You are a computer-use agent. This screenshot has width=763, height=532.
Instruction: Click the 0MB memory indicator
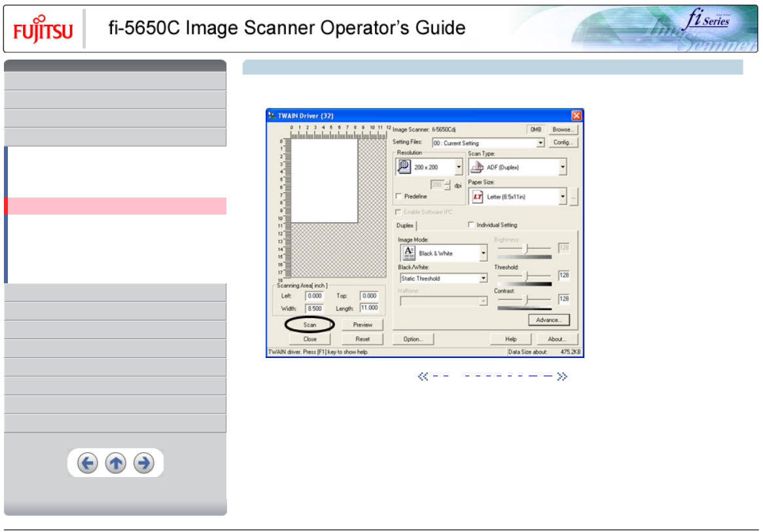click(x=536, y=130)
